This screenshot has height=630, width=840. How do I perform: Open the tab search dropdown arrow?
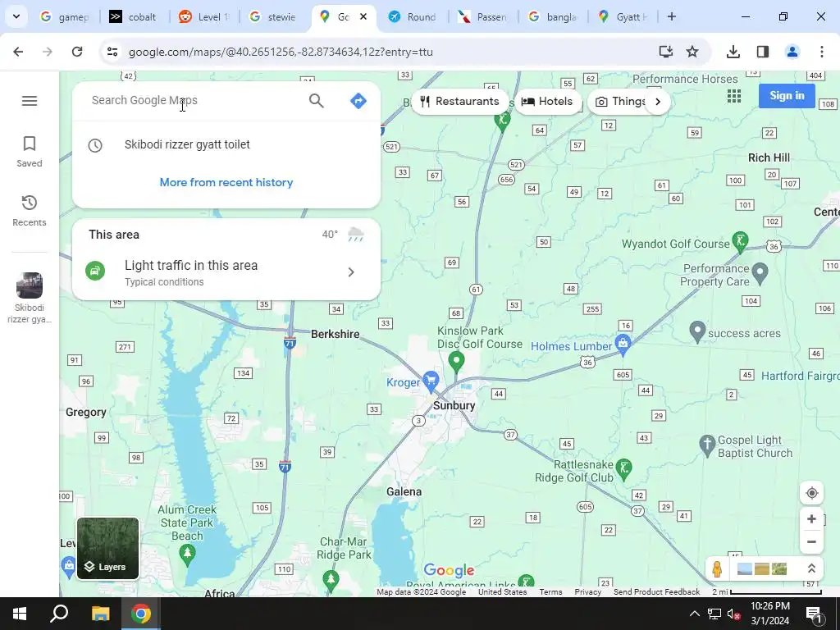(16, 16)
